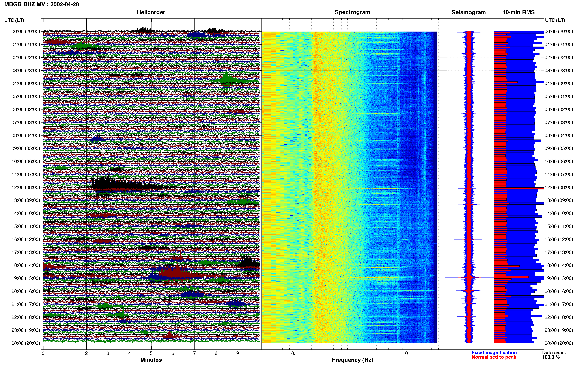Click the '2' tick on the Minutes axis
The image size is (588, 368).
point(86,353)
